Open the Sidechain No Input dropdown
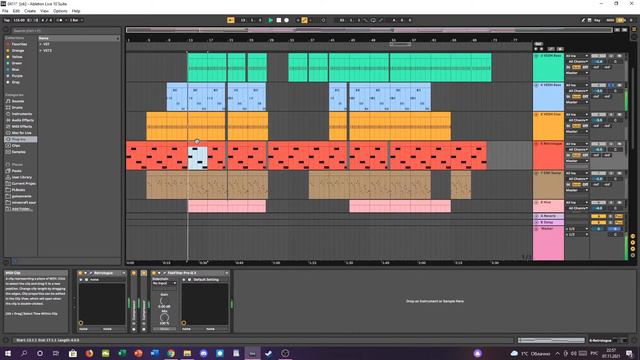 tap(164, 283)
